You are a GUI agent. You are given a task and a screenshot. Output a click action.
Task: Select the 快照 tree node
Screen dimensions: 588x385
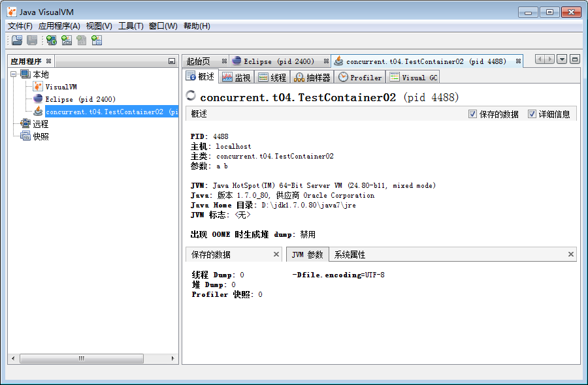[x=41, y=136]
